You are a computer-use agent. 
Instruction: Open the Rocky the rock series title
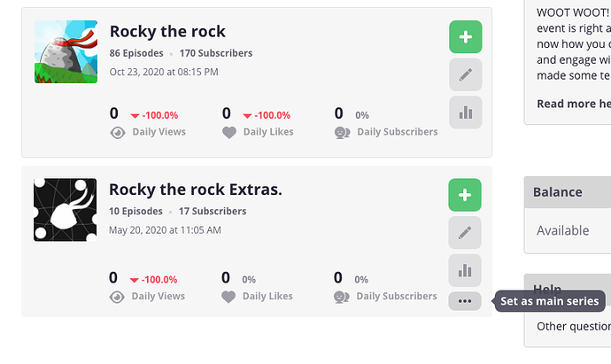pos(167,32)
